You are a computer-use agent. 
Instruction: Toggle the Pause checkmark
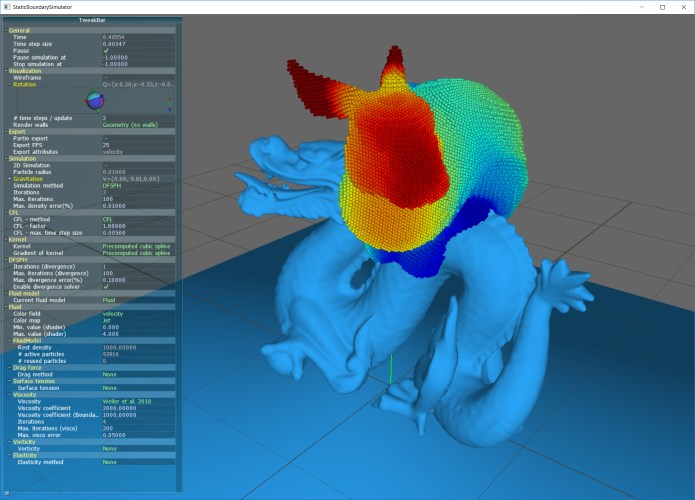point(106,51)
